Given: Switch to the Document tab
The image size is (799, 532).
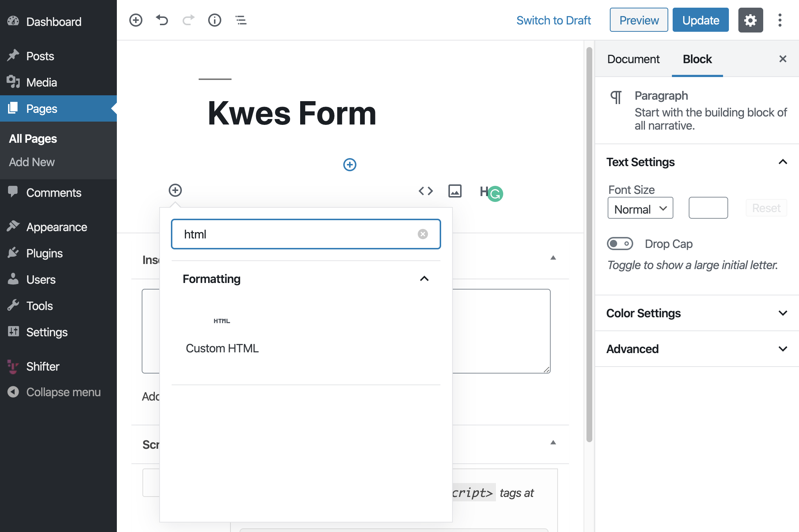Looking at the screenshot, I should (x=634, y=59).
